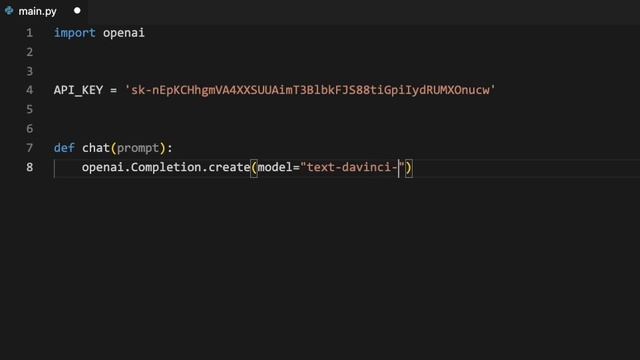Click the 'prompt' parameter on line 7
Viewport: 640px width, 360px height.
coord(138,148)
